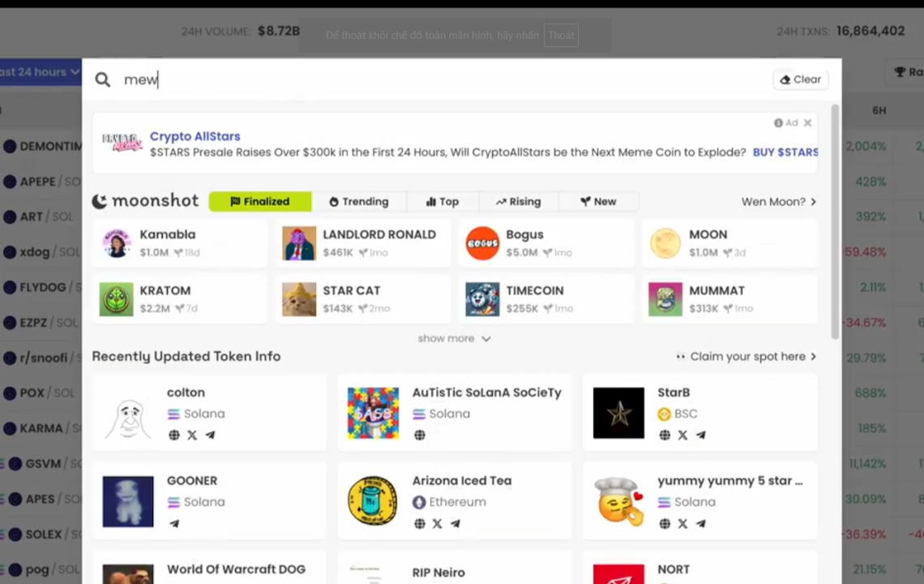The image size is (924, 584).
Task: Open Arizona Iced Tea's X icon
Action: tap(437, 523)
